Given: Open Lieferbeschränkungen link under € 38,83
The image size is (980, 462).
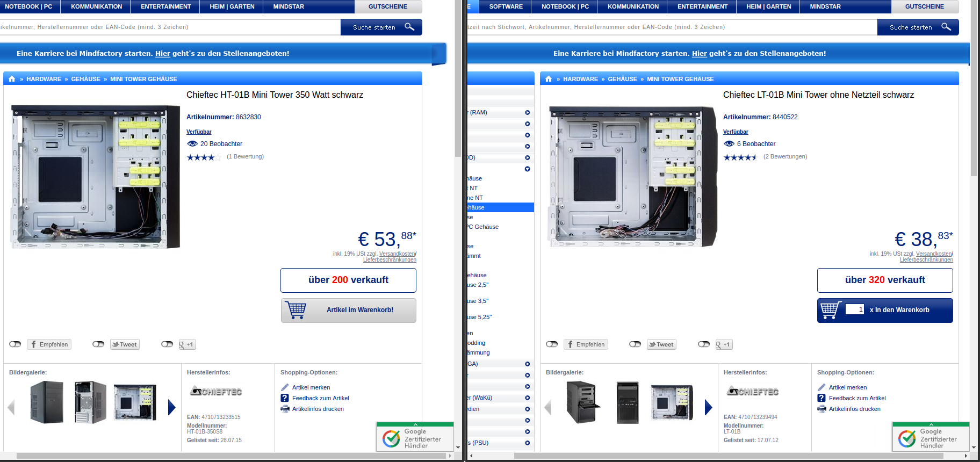Looking at the screenshot, I should coord(926,260).
